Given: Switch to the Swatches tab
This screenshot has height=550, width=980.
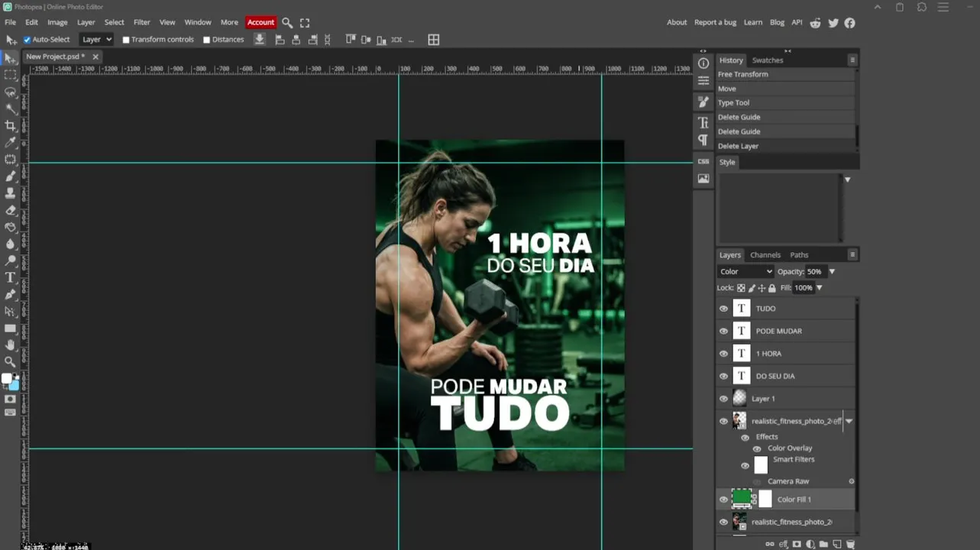Looking at the screenshot, I should pyautogui.click(x=768, y=60).
